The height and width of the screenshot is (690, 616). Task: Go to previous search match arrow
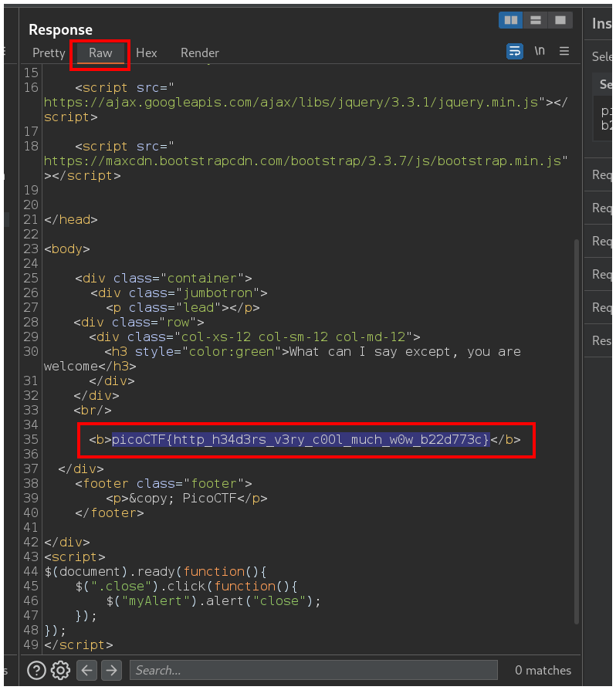tap(86, 670)
